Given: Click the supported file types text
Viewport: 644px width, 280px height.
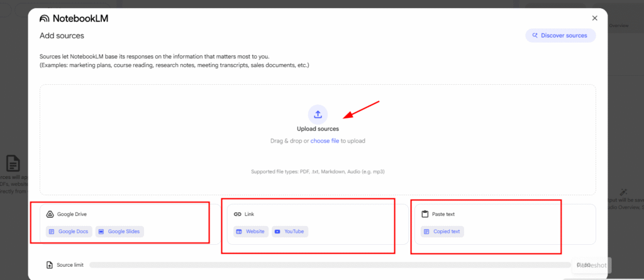Looking at the screenshot, I should [x=318, y=172].
